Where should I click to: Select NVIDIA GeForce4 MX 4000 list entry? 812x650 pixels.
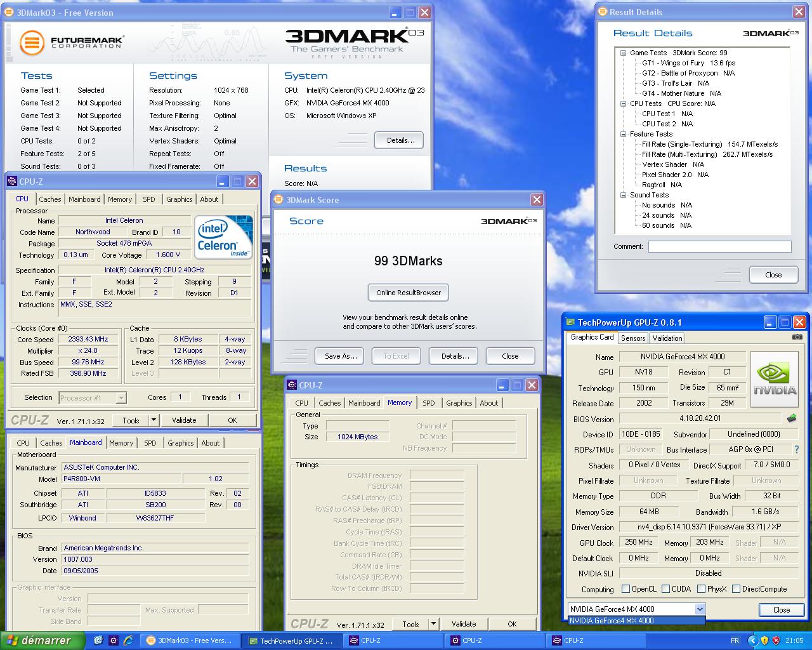[636, 620]
